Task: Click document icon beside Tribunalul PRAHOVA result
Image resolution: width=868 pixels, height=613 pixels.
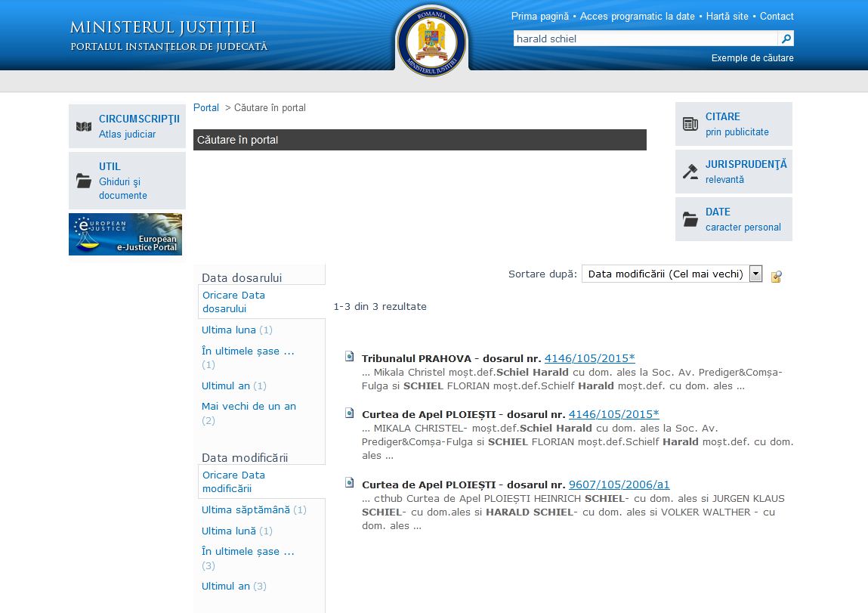Action: click(x=350, y=357)
